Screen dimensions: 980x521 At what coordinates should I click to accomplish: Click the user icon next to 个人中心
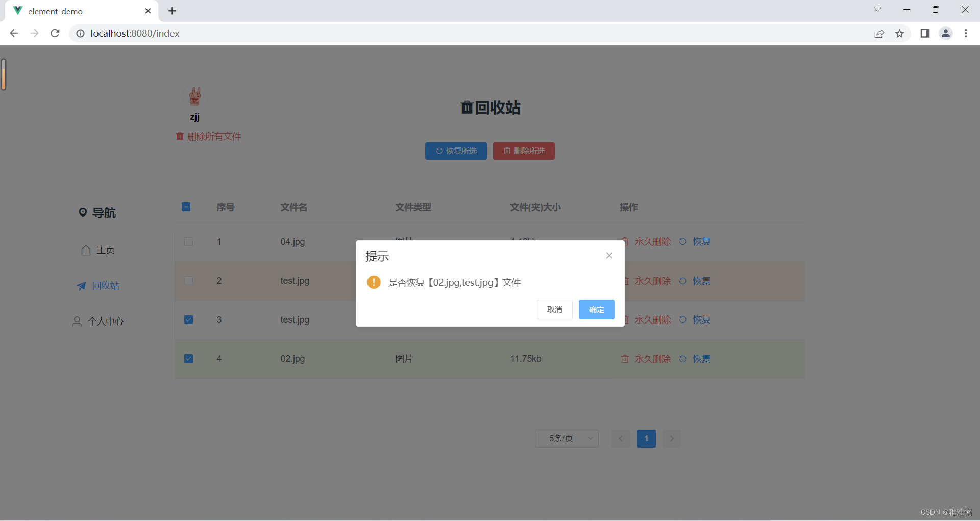pos(77,321)
